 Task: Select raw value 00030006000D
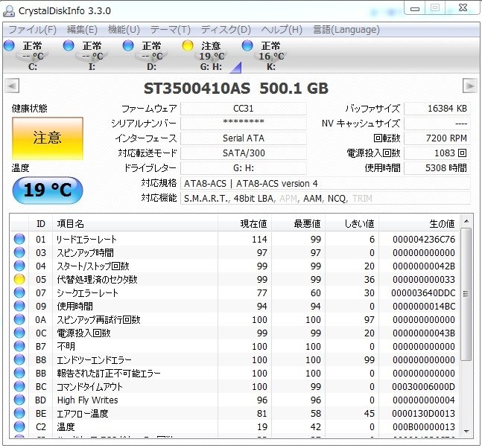pos(423,386)
